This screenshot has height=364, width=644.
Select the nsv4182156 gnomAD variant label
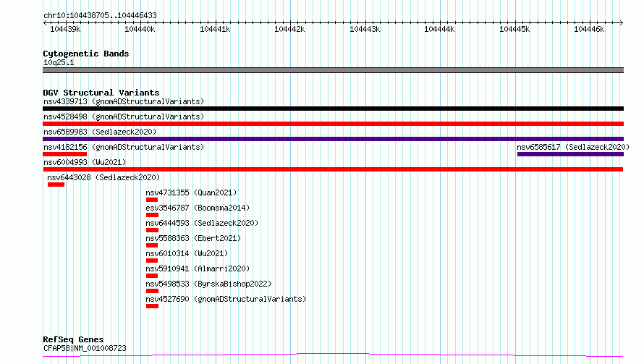[x=124, y=147]
